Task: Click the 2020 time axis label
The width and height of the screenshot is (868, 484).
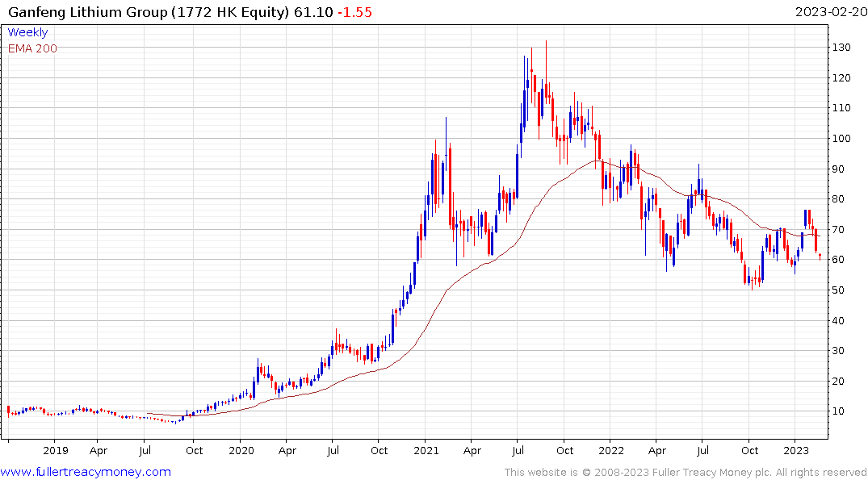Action: point(241,451)
